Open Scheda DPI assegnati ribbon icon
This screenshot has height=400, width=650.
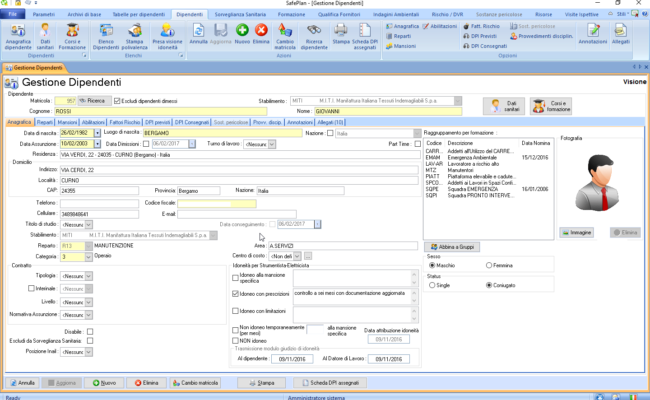tap(365, 36)
